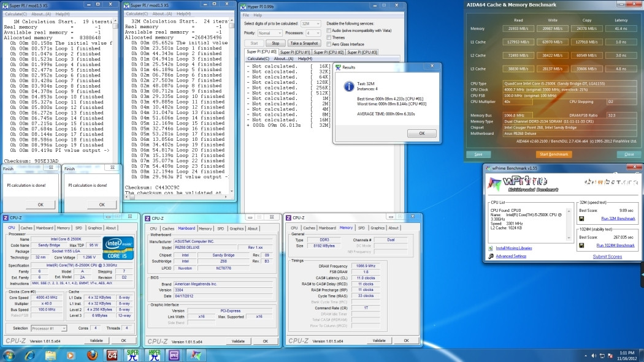Click the Hyper PI title bar icon
The width and height of the screenshot is (644, 362).
243,7
